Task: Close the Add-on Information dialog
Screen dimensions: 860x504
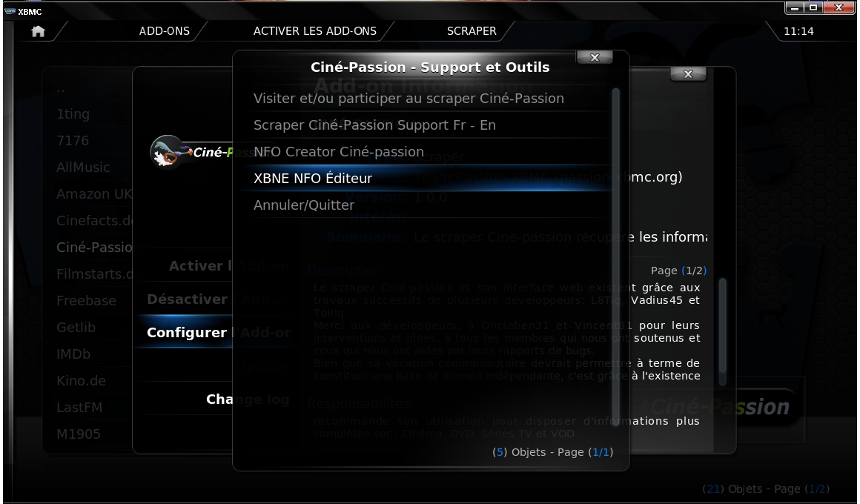Action: [x=688, y=74]
